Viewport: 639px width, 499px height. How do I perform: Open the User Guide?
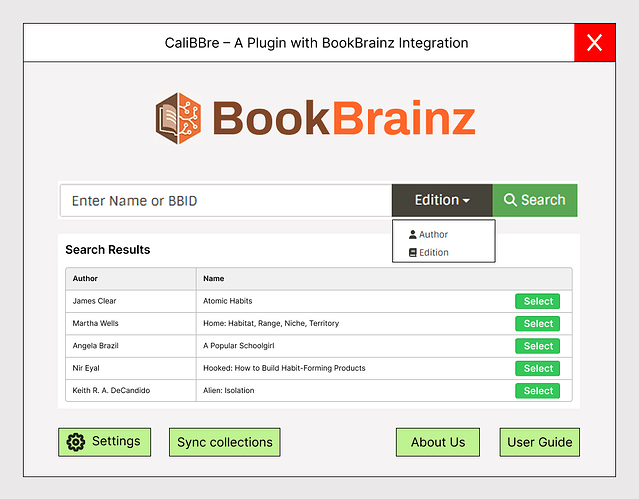(540, 442)
